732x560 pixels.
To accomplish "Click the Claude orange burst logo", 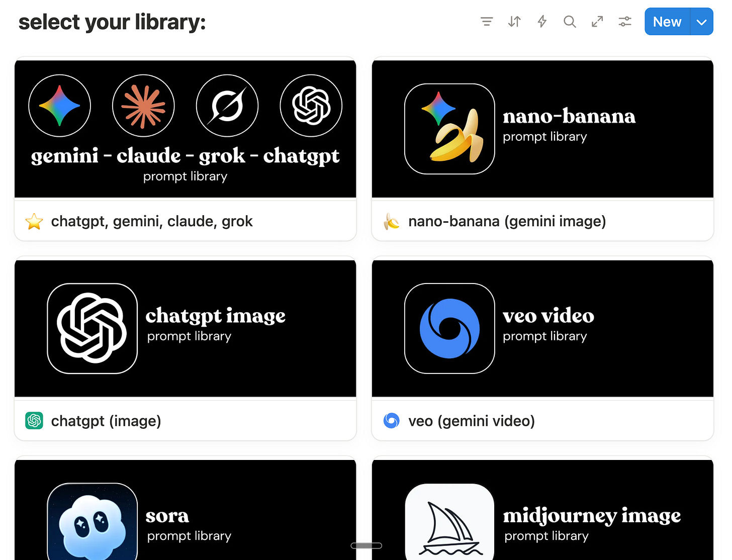I will pyautogui.click(x=143, y=106).
